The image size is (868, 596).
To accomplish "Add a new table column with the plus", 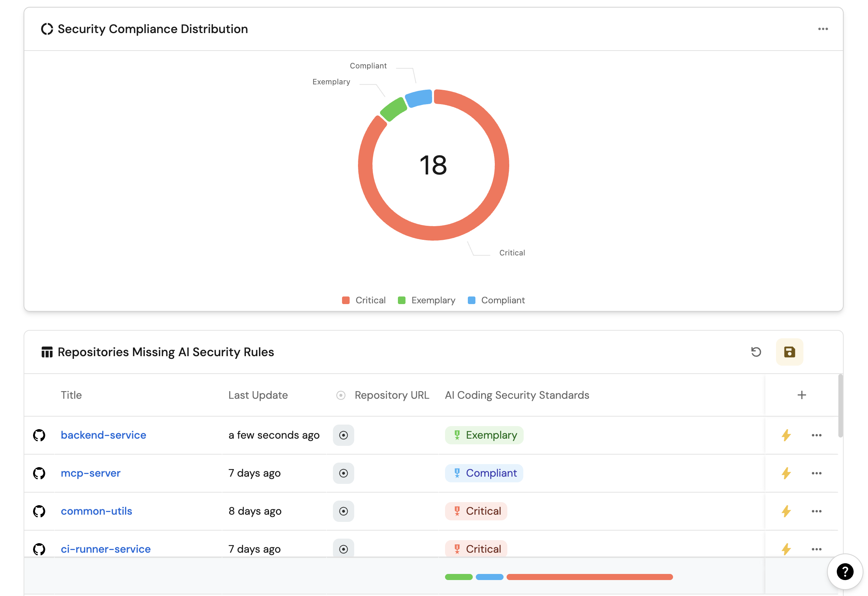I will click(x=801, y=395).
